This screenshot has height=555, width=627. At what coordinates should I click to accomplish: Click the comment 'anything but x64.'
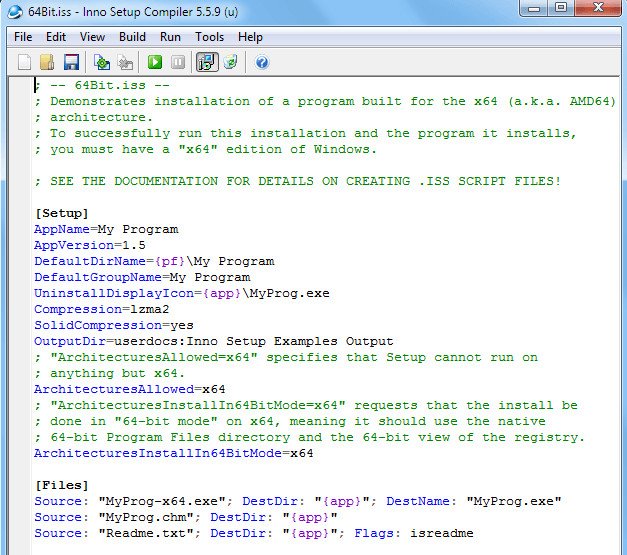point(110,373)
